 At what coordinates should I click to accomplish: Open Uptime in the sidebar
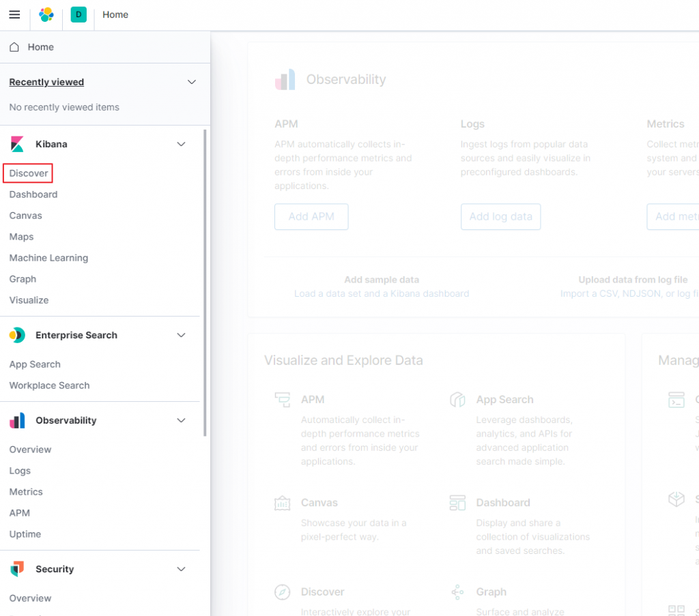pyautogui.click(x=25, y=534)
